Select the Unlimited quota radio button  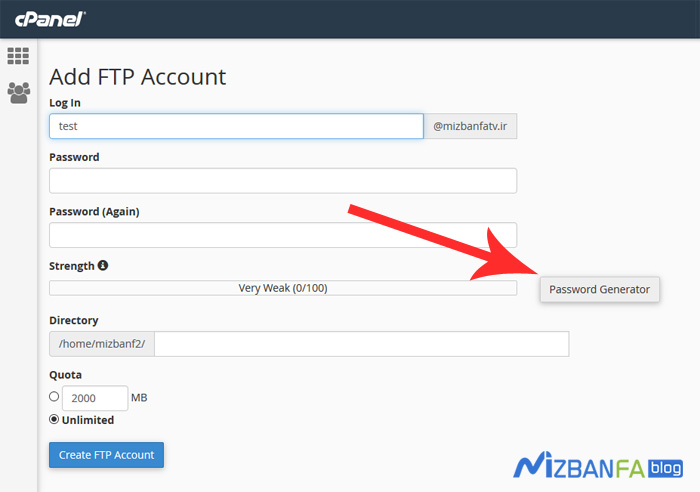[x=54, y=419]
